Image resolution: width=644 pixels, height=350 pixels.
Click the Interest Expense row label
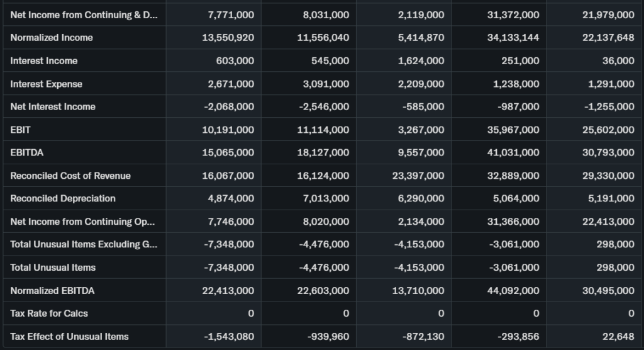(x=47, y=84)
